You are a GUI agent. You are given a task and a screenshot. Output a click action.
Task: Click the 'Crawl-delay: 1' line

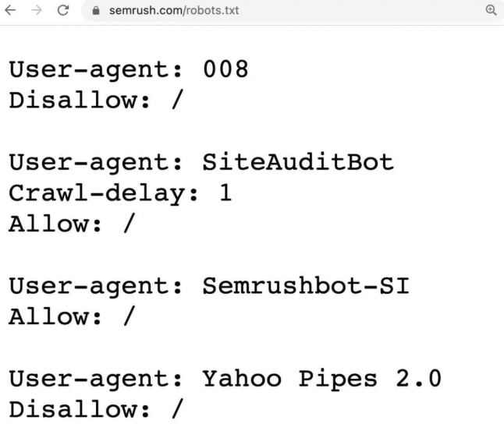coord(120,193)
